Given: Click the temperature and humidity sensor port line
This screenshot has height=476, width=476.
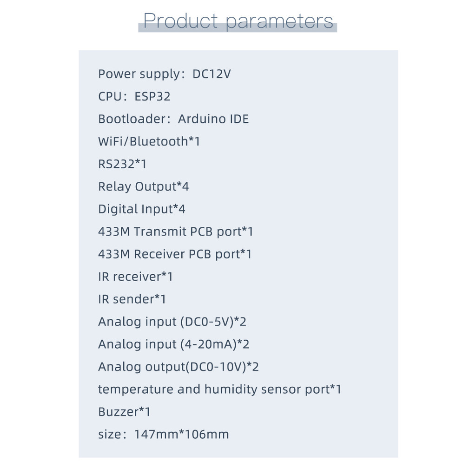Looking at the screenshot, I should click(x=219, y=389).
